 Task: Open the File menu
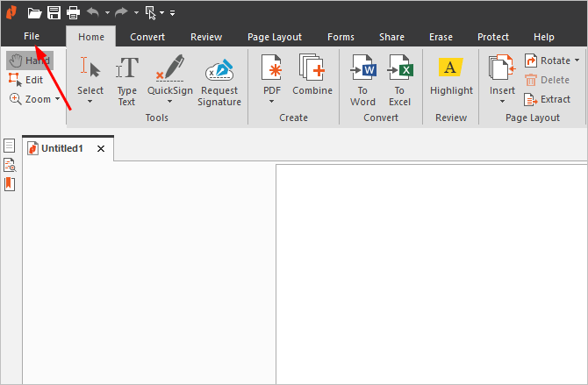[x=32, y=37]
